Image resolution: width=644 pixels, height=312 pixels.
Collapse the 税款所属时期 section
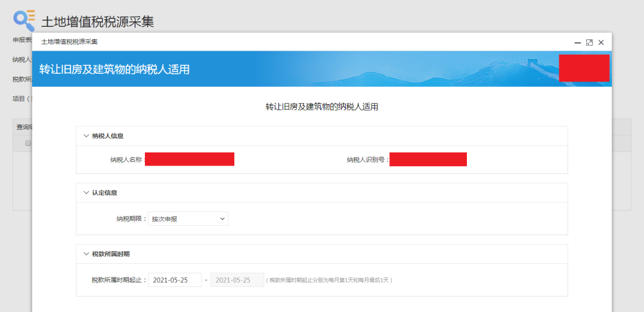(86, 254)
